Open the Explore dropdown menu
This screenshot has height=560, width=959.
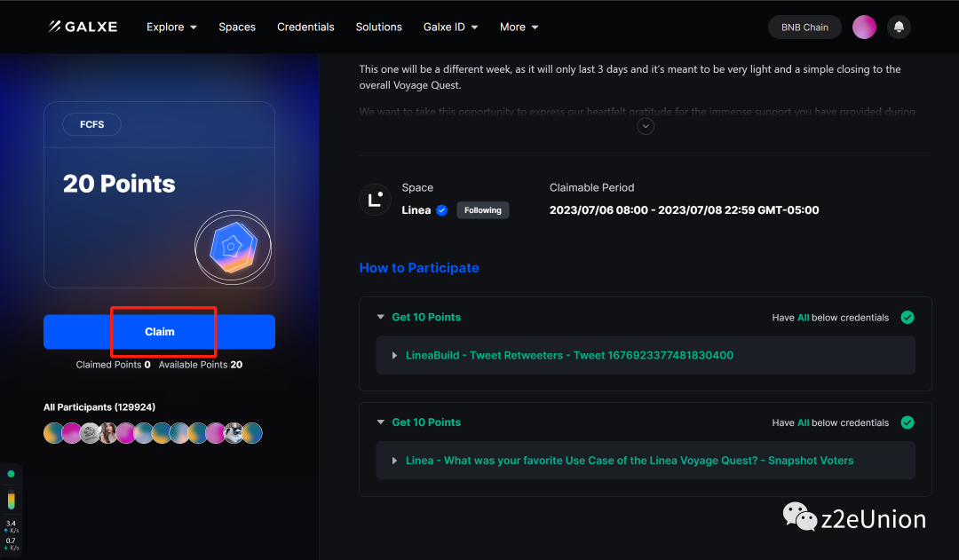[x=171, y=28]
